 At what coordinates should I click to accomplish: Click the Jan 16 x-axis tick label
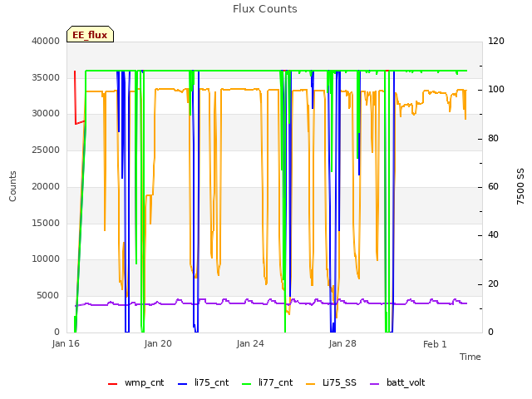[66, 343]
